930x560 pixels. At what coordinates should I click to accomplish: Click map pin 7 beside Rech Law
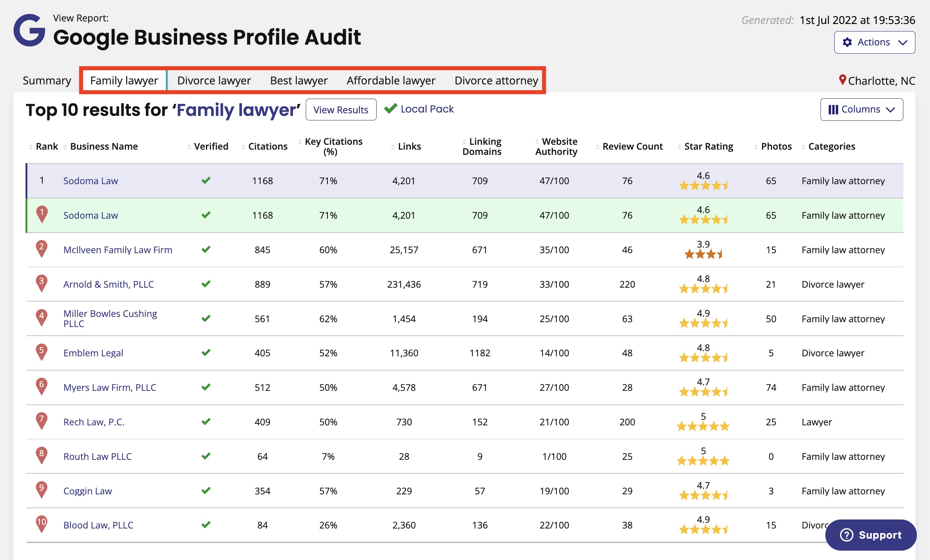click(42, 421)
